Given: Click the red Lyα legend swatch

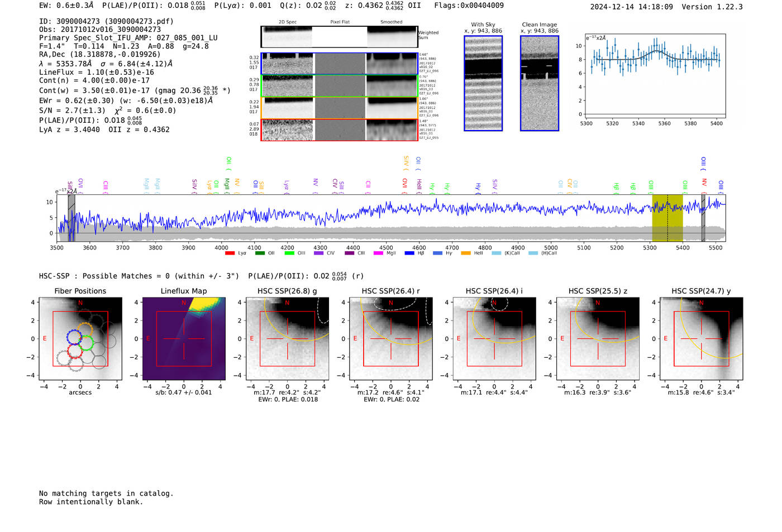Looking at the screenshot, I should [x=230, y=253].
